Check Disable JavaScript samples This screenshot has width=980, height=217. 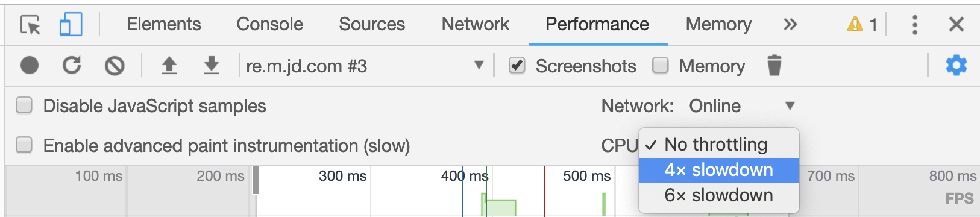click(24, 105)
